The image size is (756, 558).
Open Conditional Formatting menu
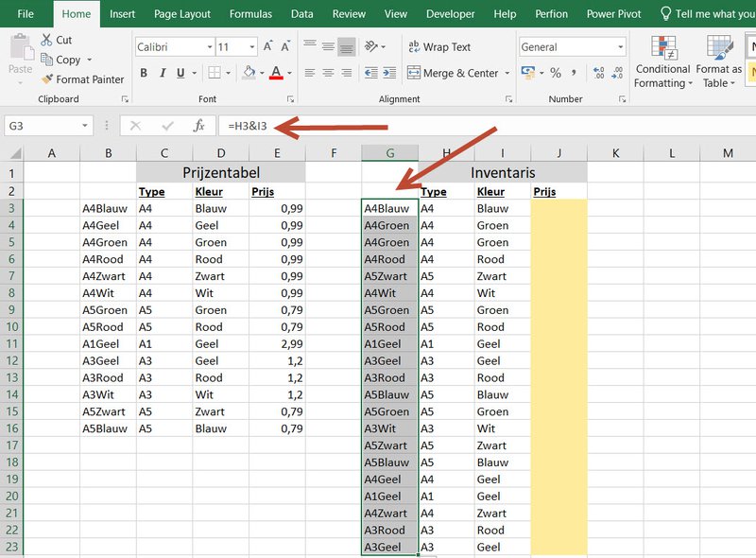tap(663, 61)
